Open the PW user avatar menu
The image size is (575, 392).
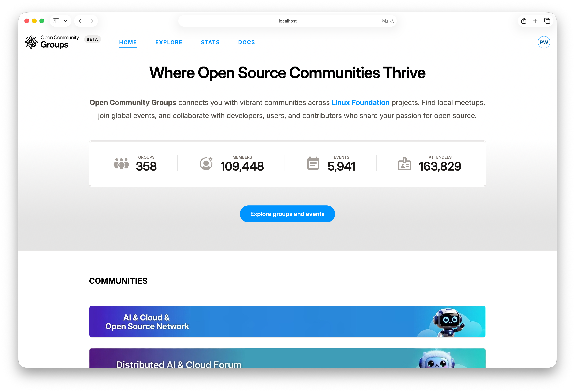544,42
